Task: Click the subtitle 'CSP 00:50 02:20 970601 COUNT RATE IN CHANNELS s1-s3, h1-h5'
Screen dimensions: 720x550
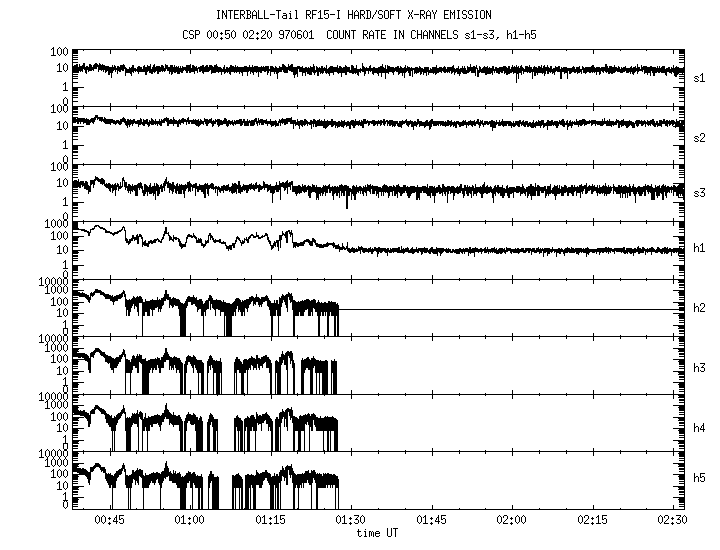Action: click(359, 35)
